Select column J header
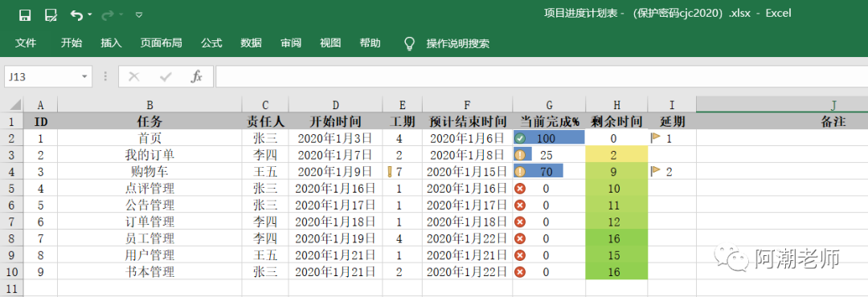The width and height of the screenshot is (868, 297). [x=782, y=105]
